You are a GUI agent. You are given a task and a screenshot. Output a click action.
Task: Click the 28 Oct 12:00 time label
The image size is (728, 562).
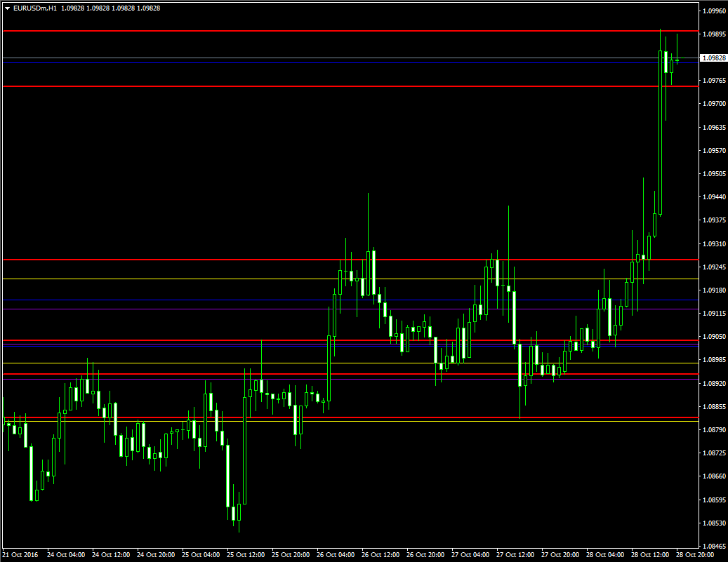click(651, 555)
